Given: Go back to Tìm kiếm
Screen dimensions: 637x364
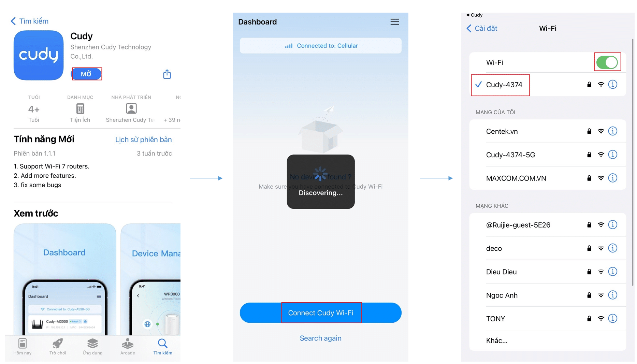Looking at the screenshot, I should click(x=30, y=21).
